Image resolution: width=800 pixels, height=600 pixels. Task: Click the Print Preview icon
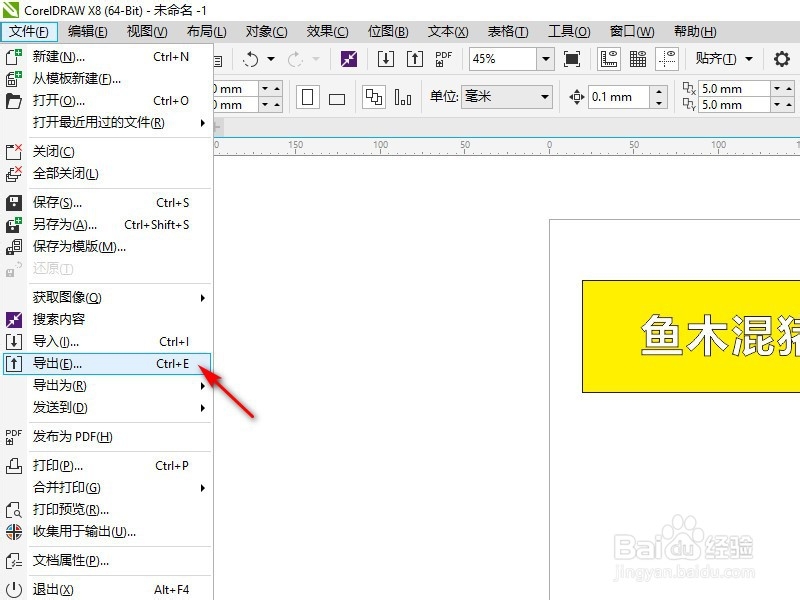click(x=14, y=510)
